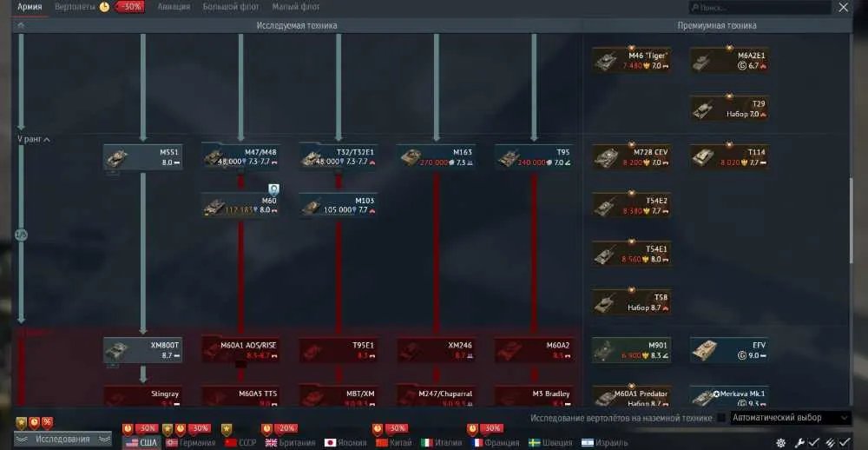Select the premium T54E1 card
Image resolution: width=868 pixels, height=450 pixels.
tap(632, 254)
